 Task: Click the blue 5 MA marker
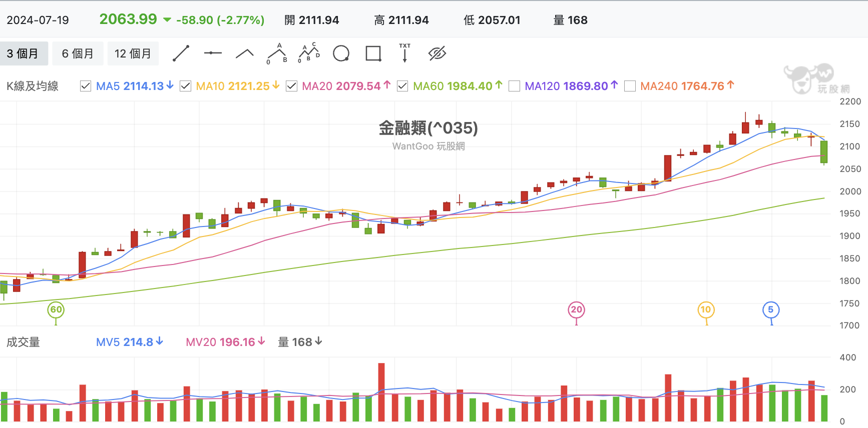coord(771,309)
